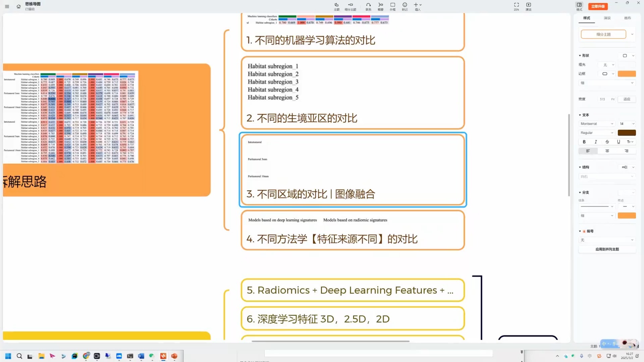Toggle underline text formatting
644x362 pixels.
coord(619,142)
